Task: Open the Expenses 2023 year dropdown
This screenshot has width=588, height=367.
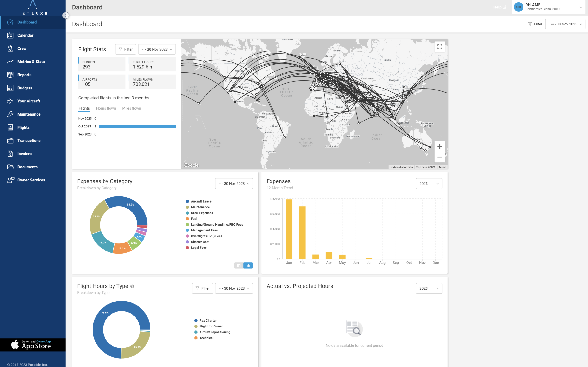Action: pos(429,184)
